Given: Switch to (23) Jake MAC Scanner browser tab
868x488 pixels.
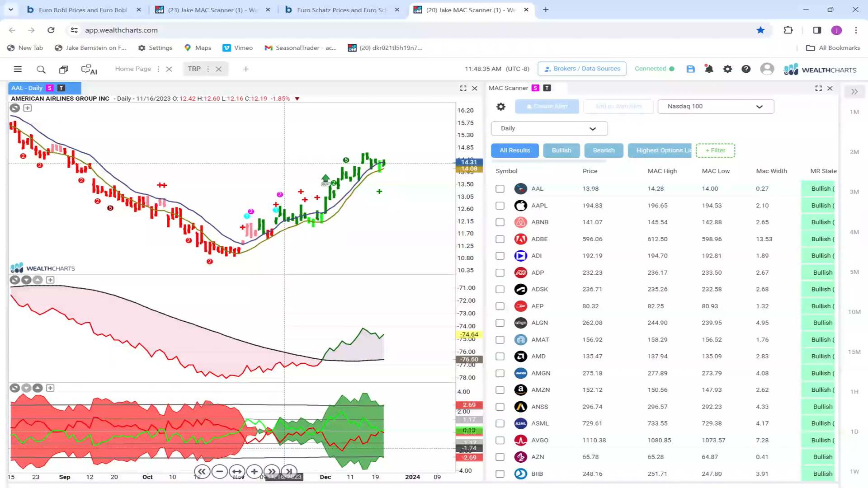Looking at the screenshot, I should (212, 9).
